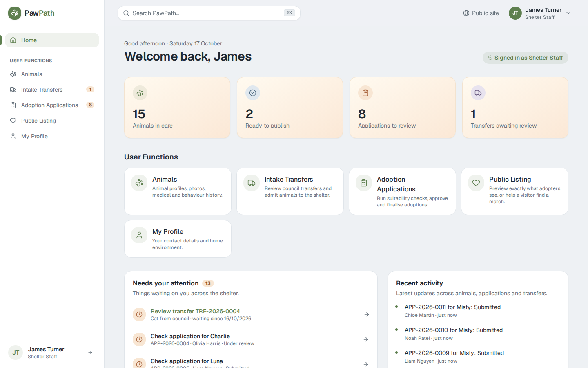This screenshot has height=368, width=588.
Task: Click the paw icon in Animals function card
Action: 139,183
